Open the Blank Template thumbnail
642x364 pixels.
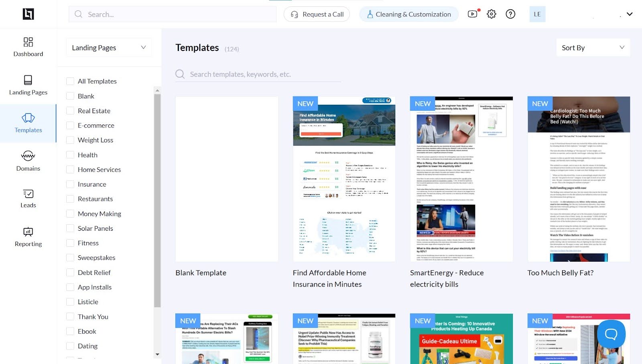coord(227,179)
